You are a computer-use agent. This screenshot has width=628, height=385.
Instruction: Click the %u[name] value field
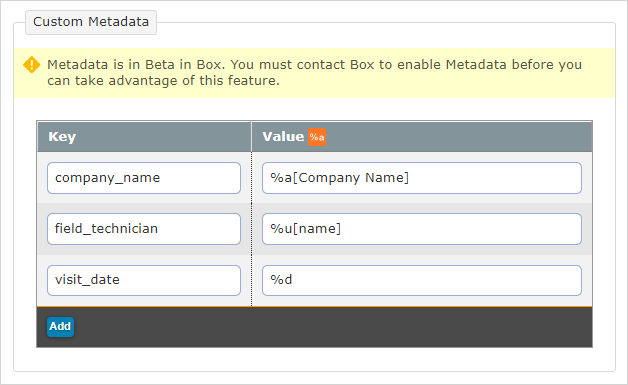point(422,229)
